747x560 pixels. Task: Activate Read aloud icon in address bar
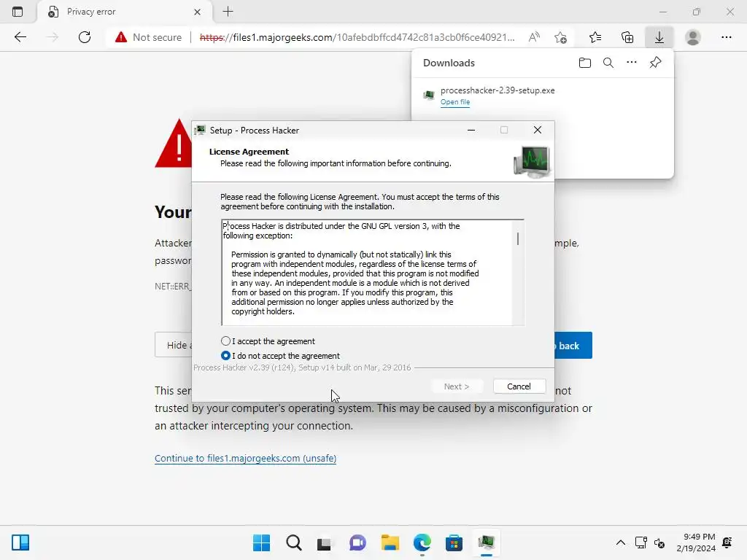pos(534,37)
